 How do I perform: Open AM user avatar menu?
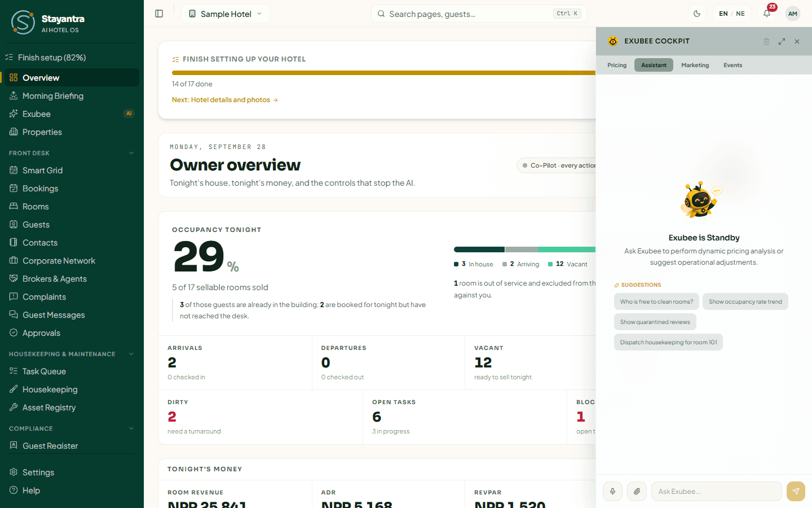click(x=793, y=14)
